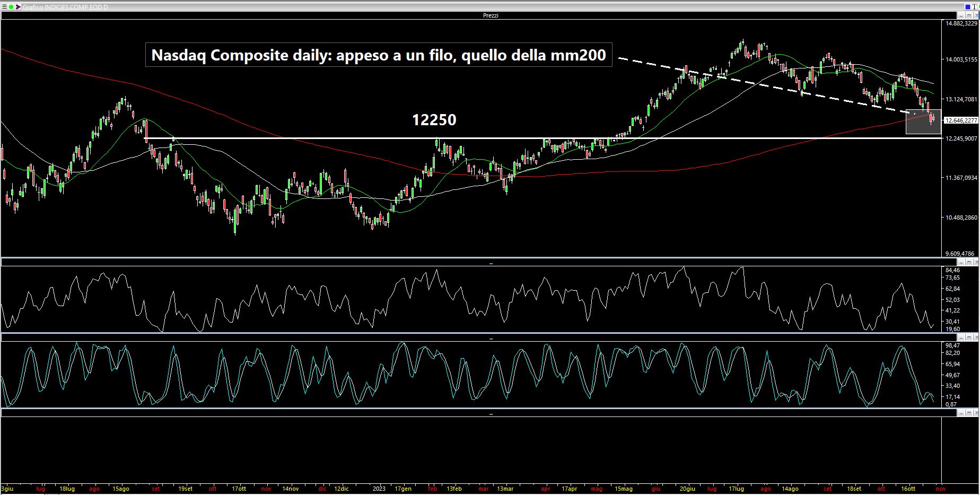Click the 19,60 RSI scale value
The height and width of the screenshot is (495, 980).
click(952, 329)
